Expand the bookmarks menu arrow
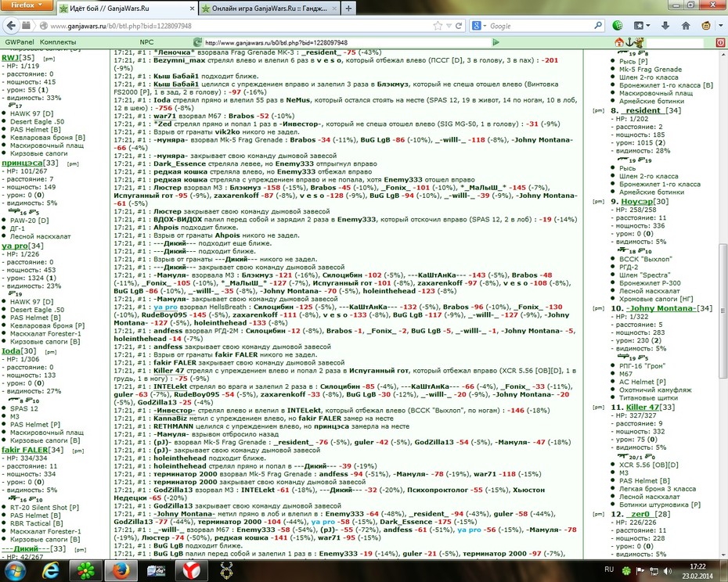This screenshot has width=728, height=582. tap(647, 26)
